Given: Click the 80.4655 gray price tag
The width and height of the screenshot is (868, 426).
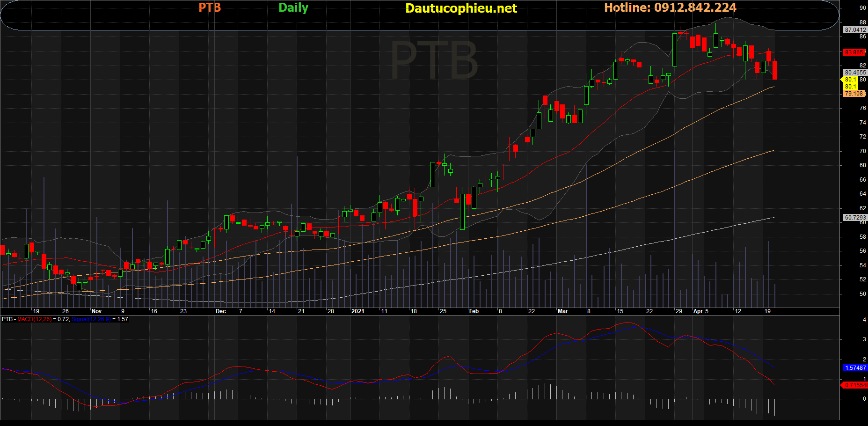Looking at the screenshot, I should click(855, 73).
